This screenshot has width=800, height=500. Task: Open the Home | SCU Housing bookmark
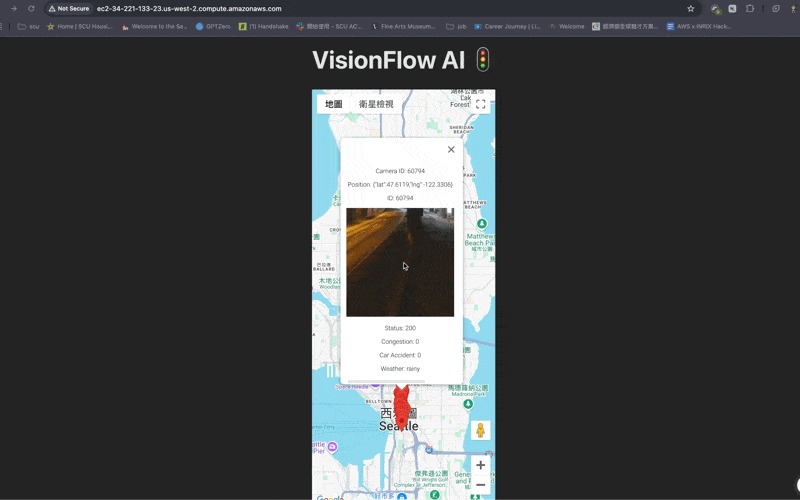(80, 27)
